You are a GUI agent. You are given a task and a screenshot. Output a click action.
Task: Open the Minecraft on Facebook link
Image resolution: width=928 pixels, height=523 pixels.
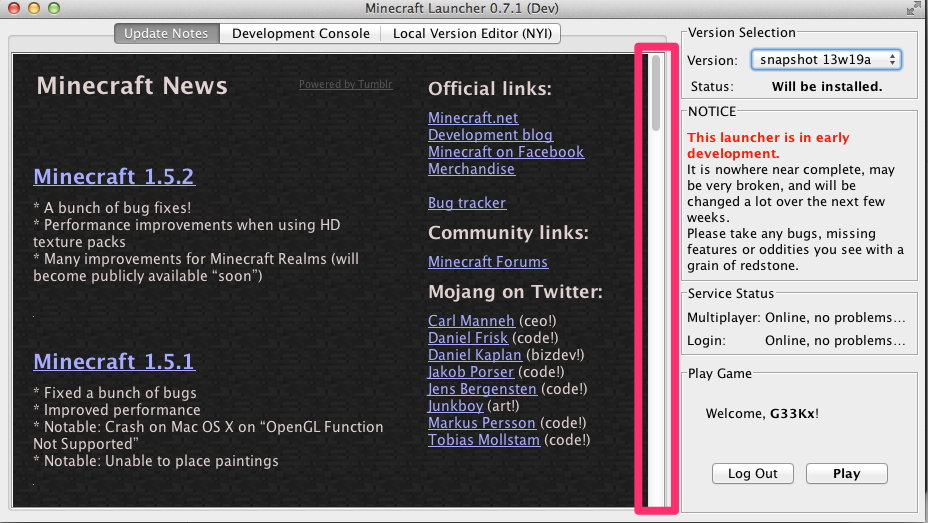tap(506, 152)
